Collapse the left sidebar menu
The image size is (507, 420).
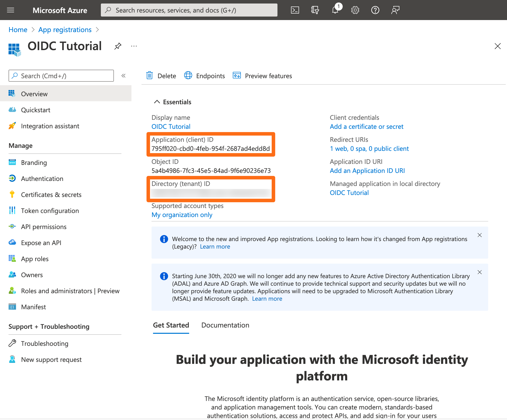pos(123,76)
